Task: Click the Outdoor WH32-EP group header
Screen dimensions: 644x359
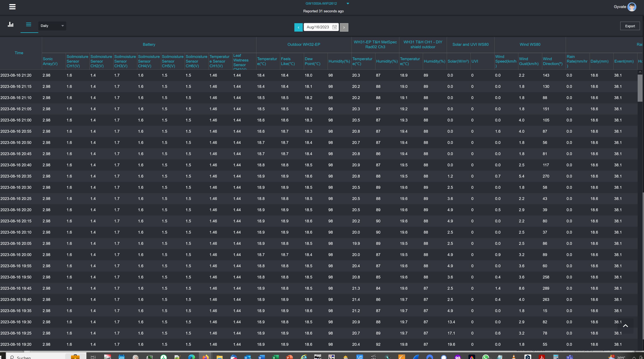Action: coord(304,44)
